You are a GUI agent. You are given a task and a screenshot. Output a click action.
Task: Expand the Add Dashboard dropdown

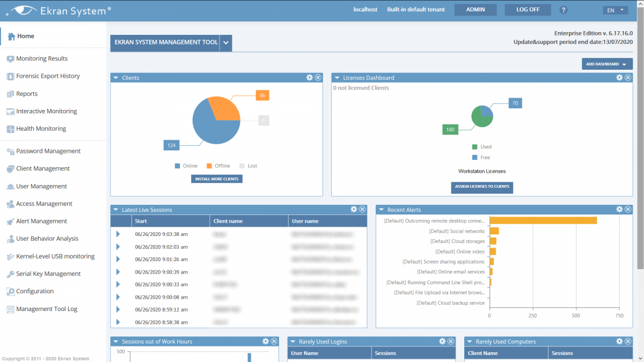(607, 64)
